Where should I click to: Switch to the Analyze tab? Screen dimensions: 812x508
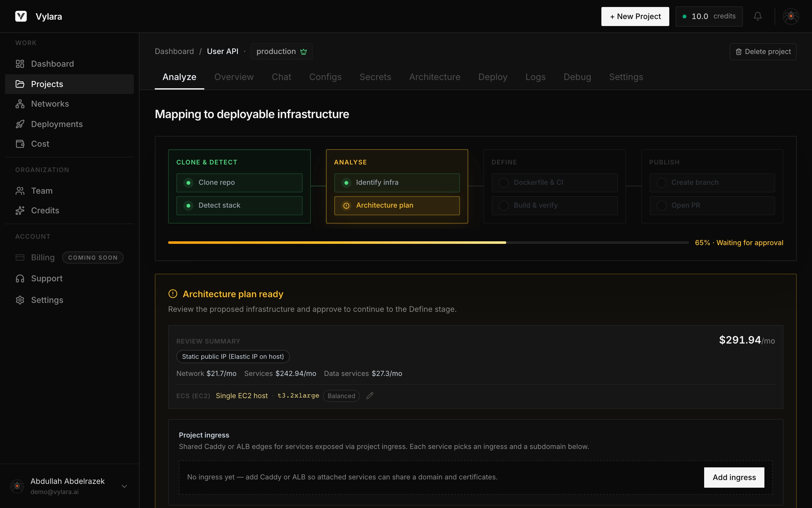click(x=179, y=77)
